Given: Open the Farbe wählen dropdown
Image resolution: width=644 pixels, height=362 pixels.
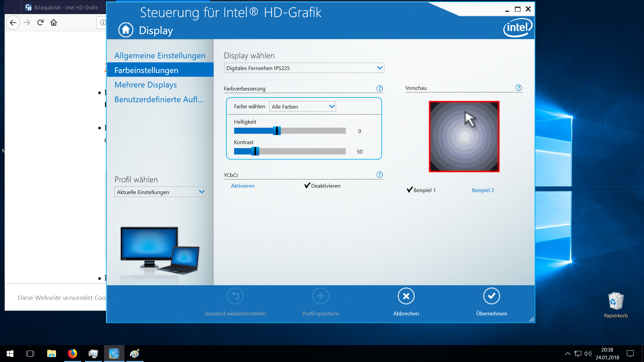Looking at the screenshot, I should (x=303, y=107).
